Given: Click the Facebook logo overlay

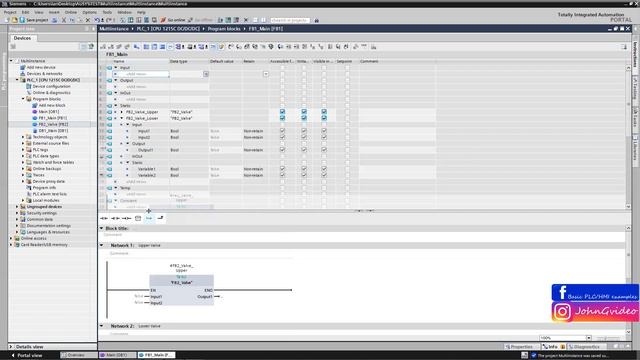Looking at the screenshot, I should (x=562, y=293).
